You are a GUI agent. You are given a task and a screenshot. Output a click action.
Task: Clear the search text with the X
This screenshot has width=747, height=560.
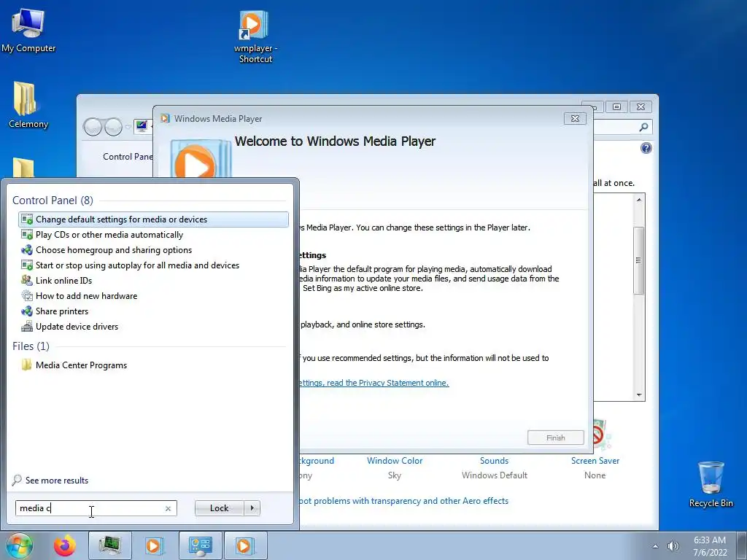(168, 508)
